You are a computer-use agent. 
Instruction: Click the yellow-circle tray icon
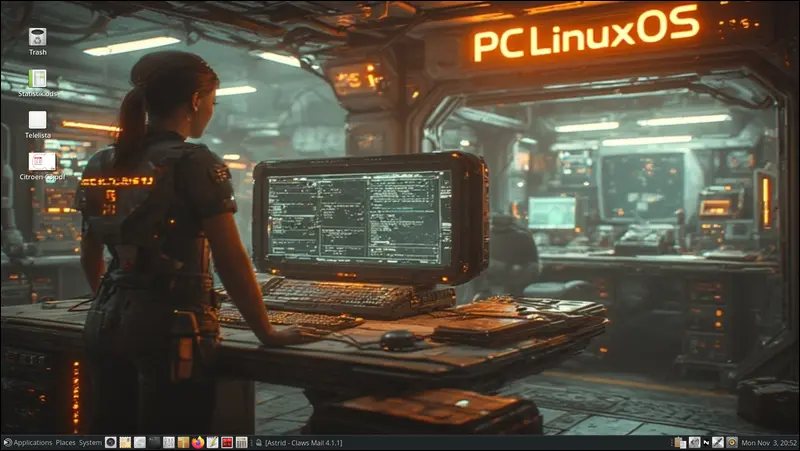732,443
